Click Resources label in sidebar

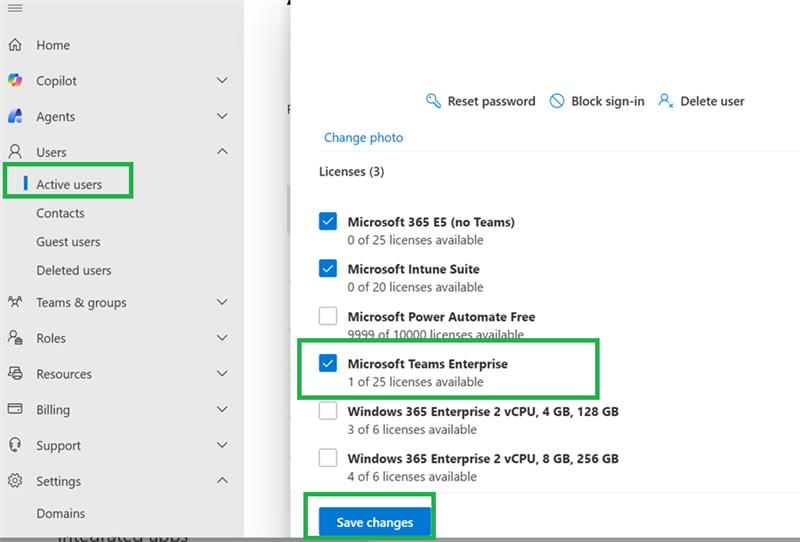pyautogui.click(x=64, y=374)
